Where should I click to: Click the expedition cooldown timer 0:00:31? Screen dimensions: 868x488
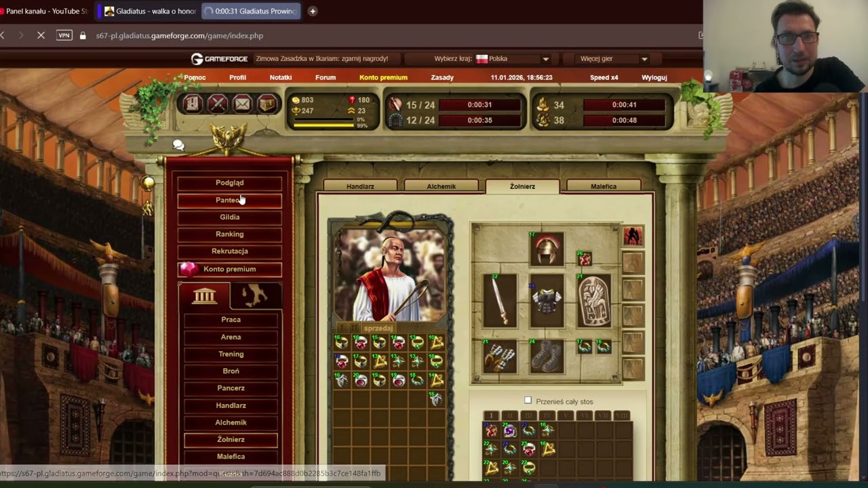[x=479, y=105]
